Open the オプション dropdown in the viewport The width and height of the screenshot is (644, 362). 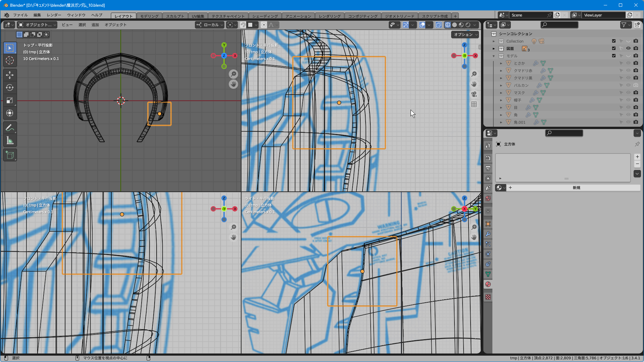click(x=465, y=35)
